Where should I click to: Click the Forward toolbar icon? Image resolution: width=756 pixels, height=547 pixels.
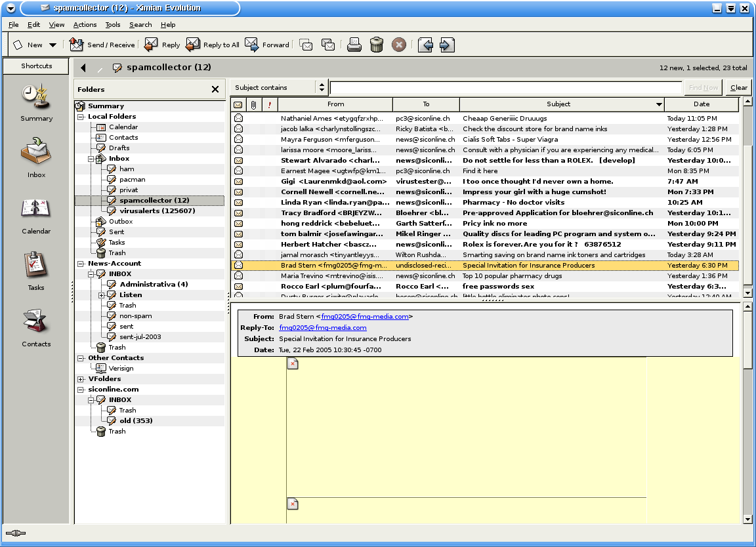[x=267, y=45]
